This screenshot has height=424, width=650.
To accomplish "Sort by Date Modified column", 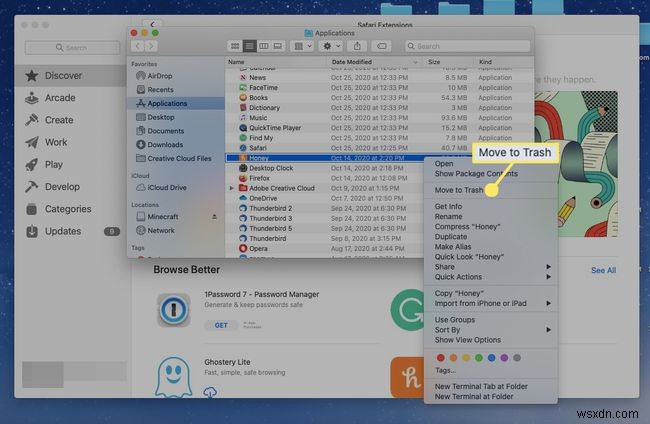I will click(374, 62).
